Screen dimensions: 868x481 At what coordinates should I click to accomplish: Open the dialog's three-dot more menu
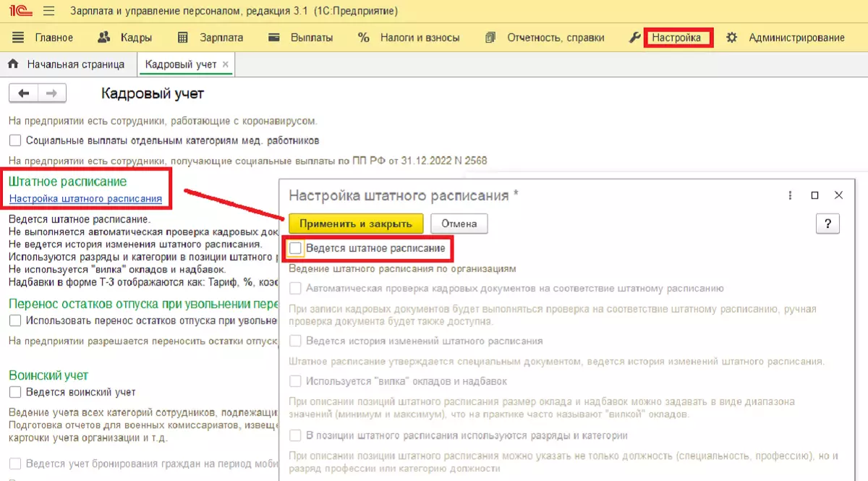(x=791, y=195)
